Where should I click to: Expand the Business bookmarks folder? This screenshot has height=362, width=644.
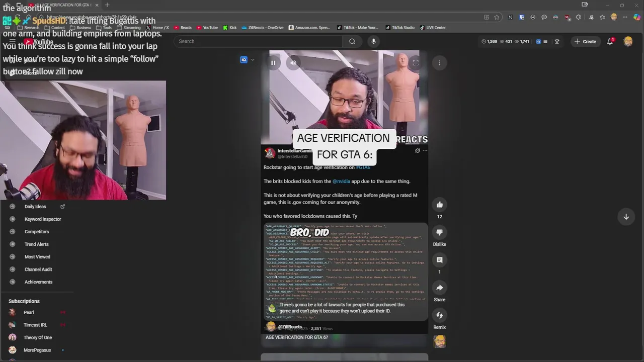tap(80, 28)
